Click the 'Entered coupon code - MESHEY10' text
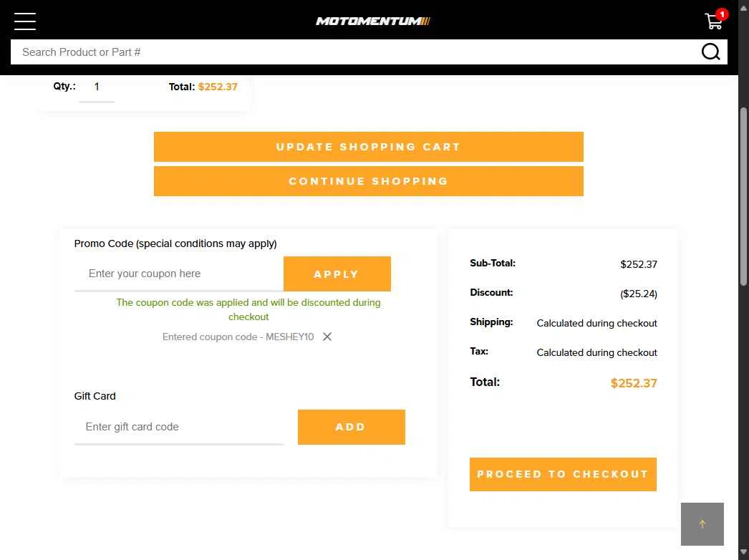Screen dimensions: 749x560 (x=238, y=337)
